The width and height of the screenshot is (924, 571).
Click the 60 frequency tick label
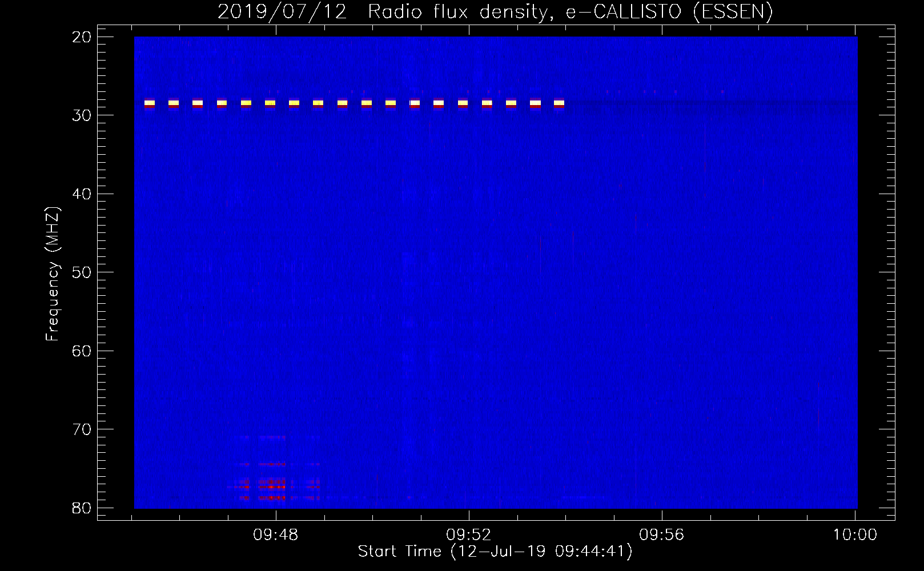click(82, 351)
